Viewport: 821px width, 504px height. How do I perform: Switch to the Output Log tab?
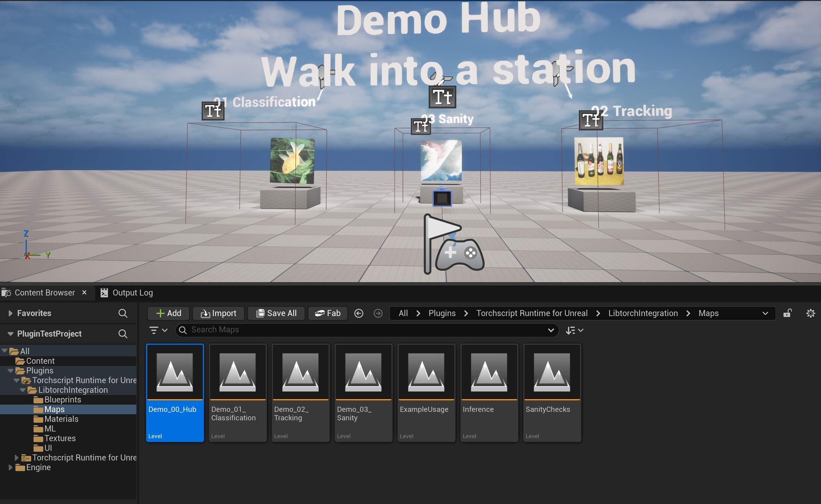pos(127,293)
